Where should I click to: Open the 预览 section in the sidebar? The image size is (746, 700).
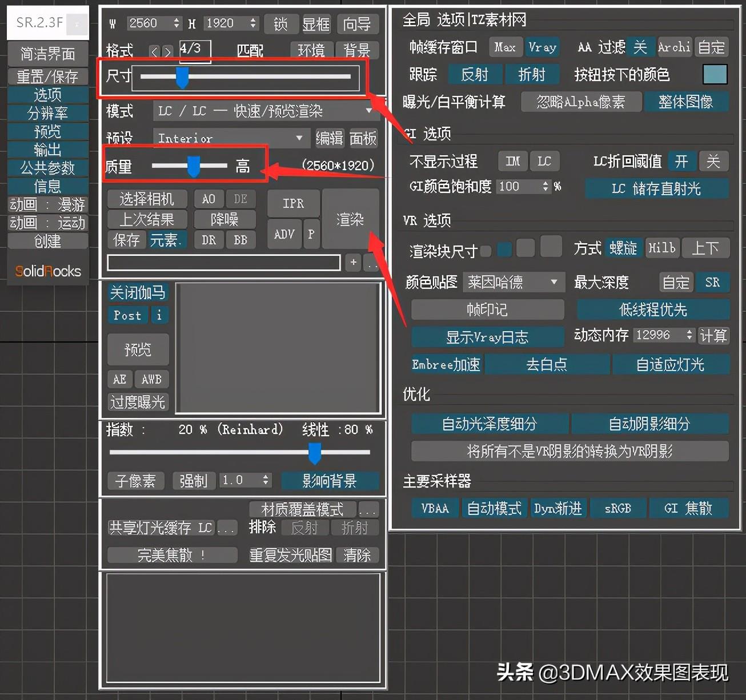(x=48, y=131)
